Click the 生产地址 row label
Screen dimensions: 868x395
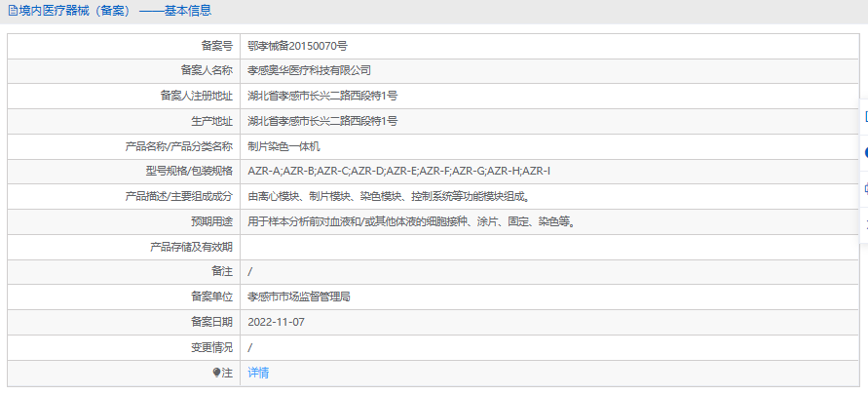pos(211,121)
